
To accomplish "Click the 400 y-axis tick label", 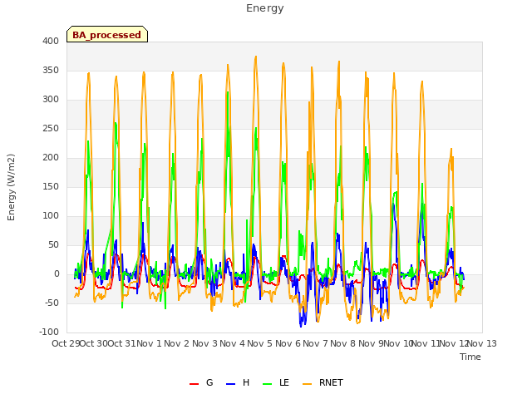I will click(51, 41).
